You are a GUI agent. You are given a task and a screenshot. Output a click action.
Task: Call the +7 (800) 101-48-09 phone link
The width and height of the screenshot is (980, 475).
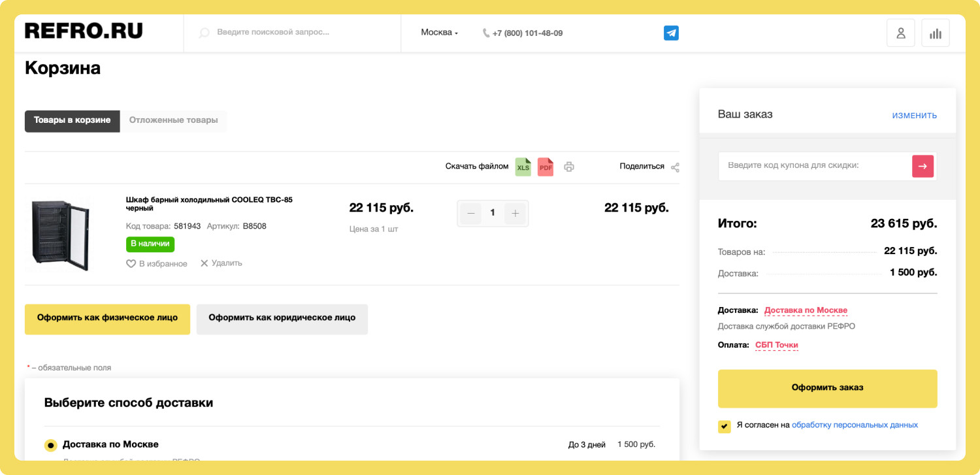[528, 33]
